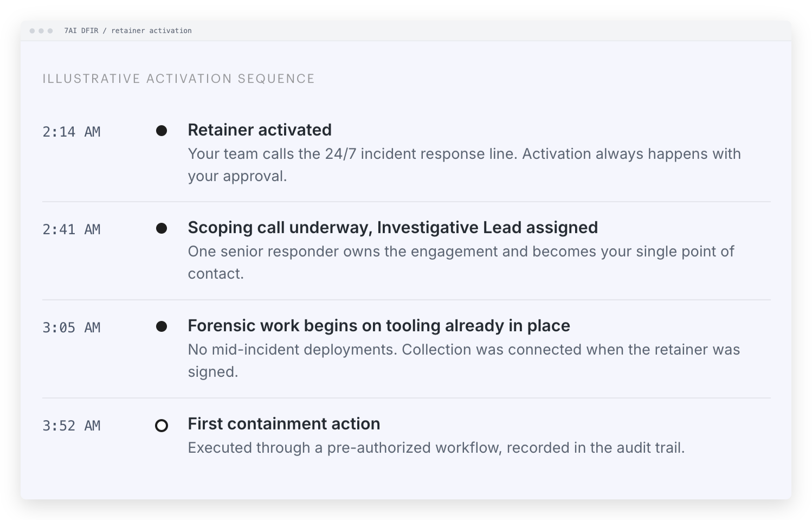Click the Retainer activated heading

click(x=260, y=130)
